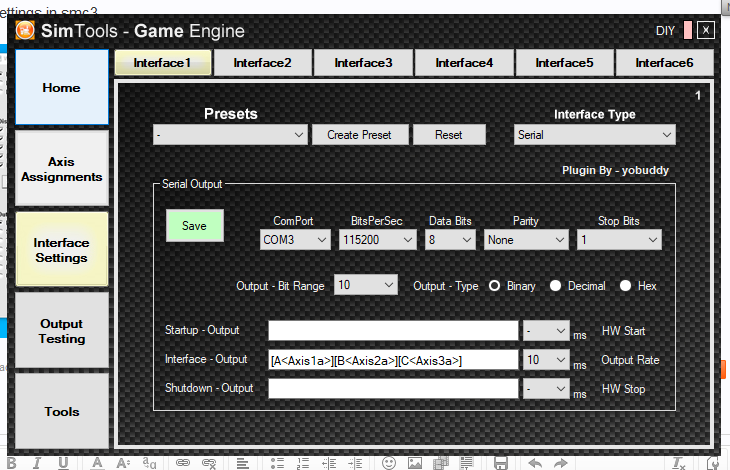Screen dimensions: 730x470
Task: Select Binary output type radio button
Action: click(x=494, y=286)
